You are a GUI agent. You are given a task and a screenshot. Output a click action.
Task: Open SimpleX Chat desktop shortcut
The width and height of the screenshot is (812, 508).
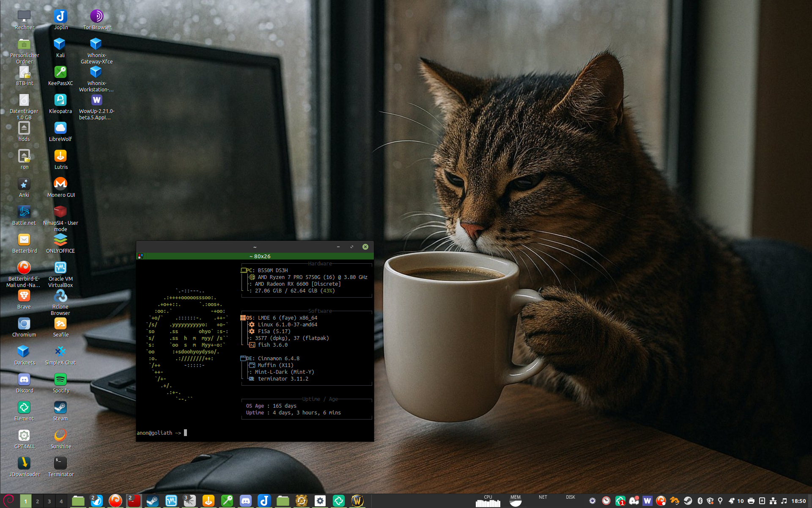tap(60, 355)
